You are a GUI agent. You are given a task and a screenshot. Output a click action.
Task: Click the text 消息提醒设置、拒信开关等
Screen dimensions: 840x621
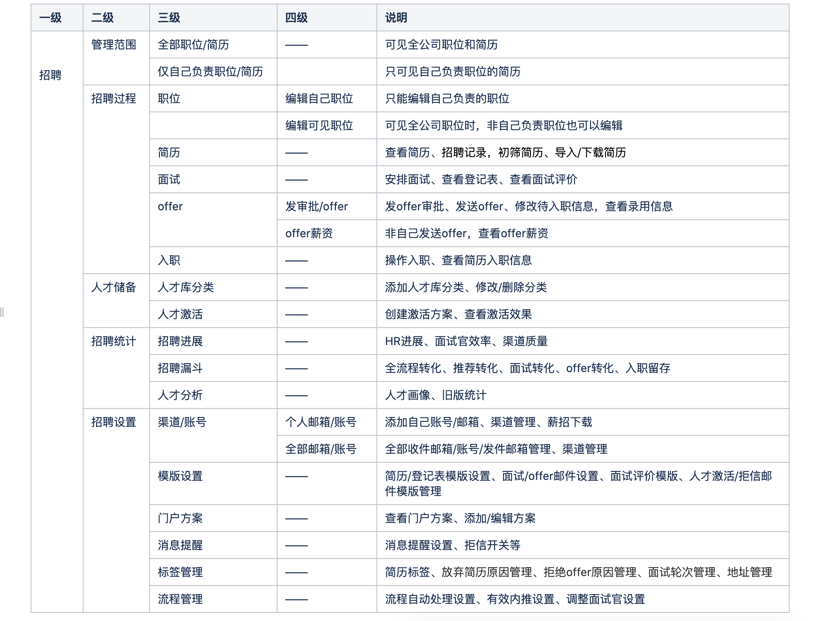[x=453, y=546]
